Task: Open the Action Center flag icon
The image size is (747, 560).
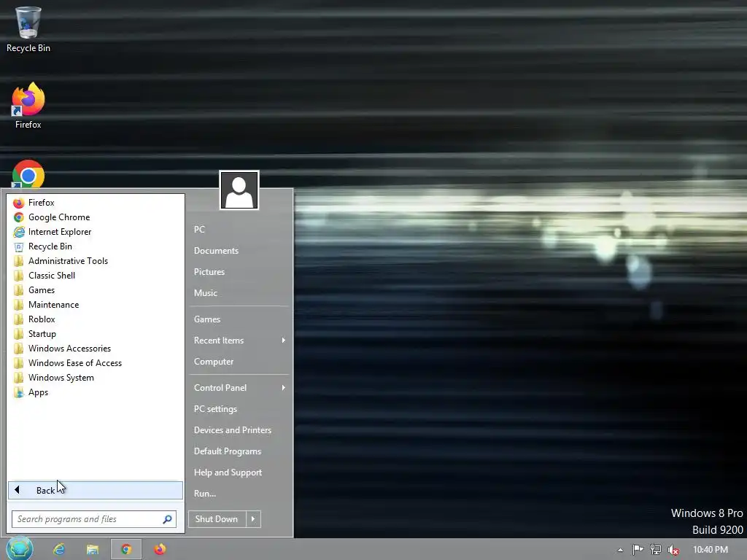Action: 638,550
